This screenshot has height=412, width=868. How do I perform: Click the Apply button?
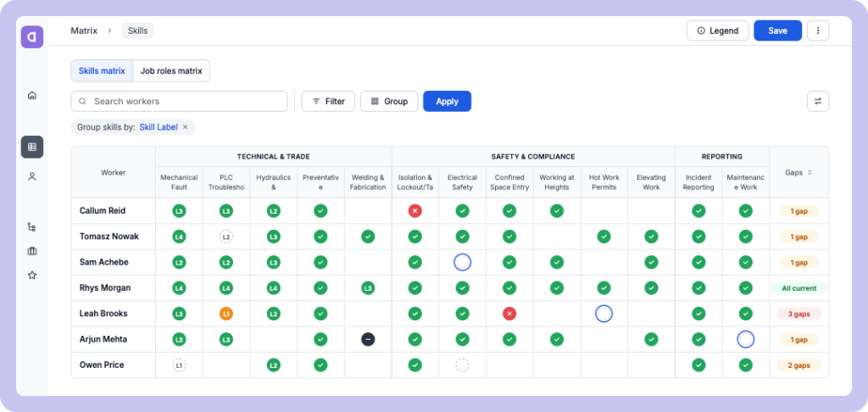448,102
